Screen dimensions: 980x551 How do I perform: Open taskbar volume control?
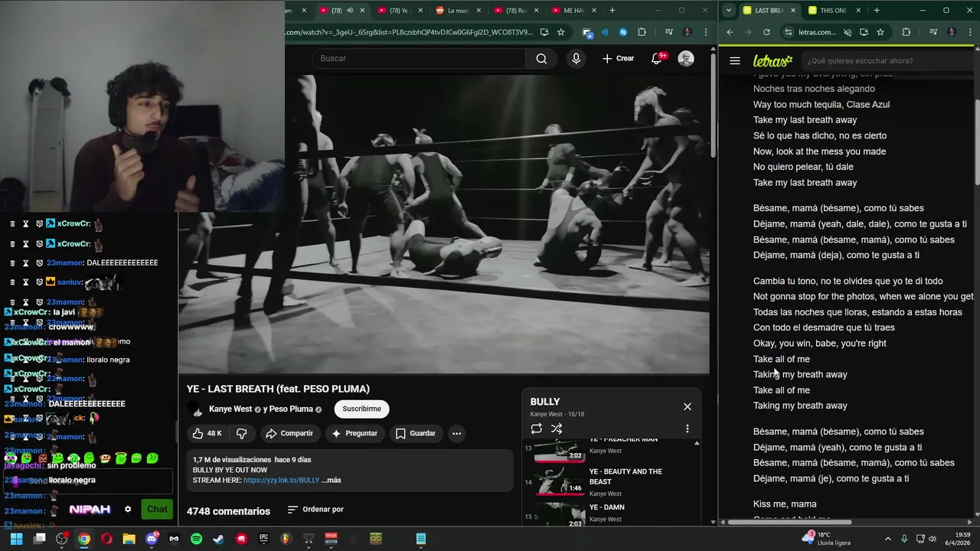click(x=932, y=539)
